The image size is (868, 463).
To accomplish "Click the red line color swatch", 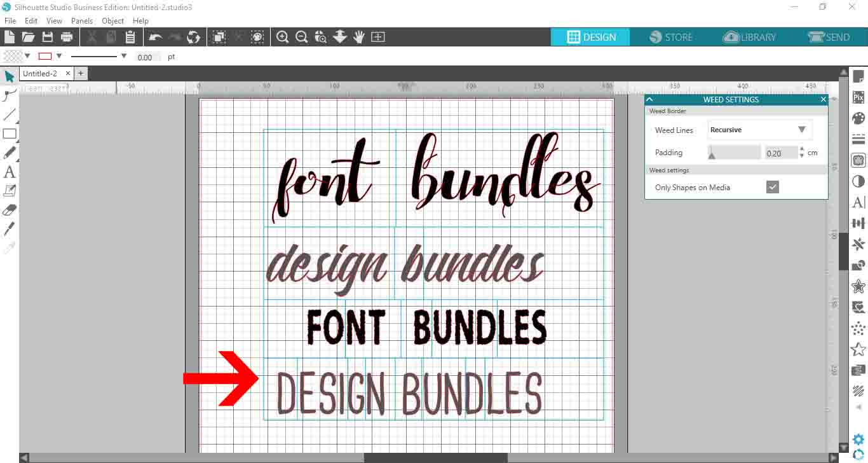I will tap(45, 56).
